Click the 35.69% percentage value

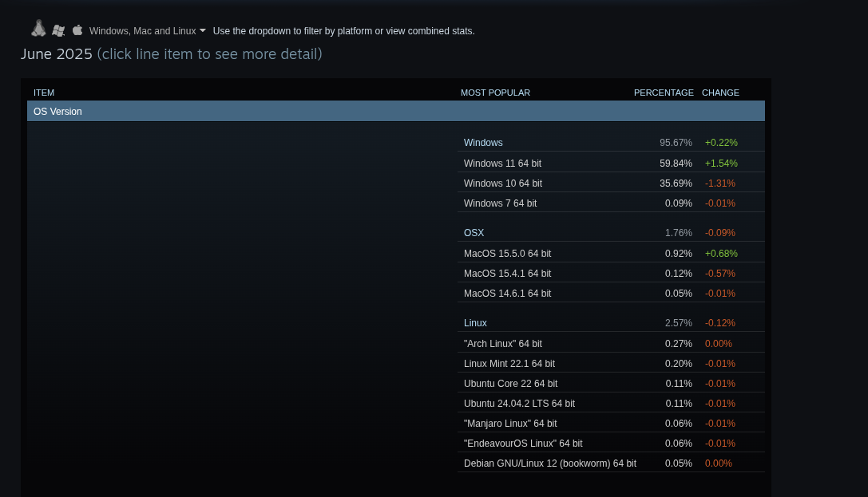click(x=676, y=183)
